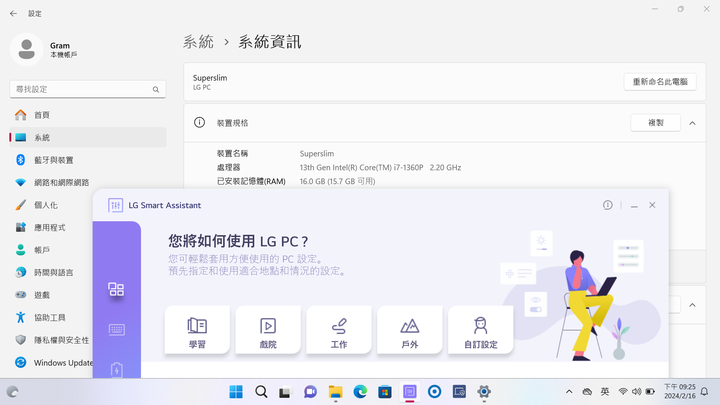Open the chat app on taskbar
This screenshot has height=405, width=720.
(310, 392)
